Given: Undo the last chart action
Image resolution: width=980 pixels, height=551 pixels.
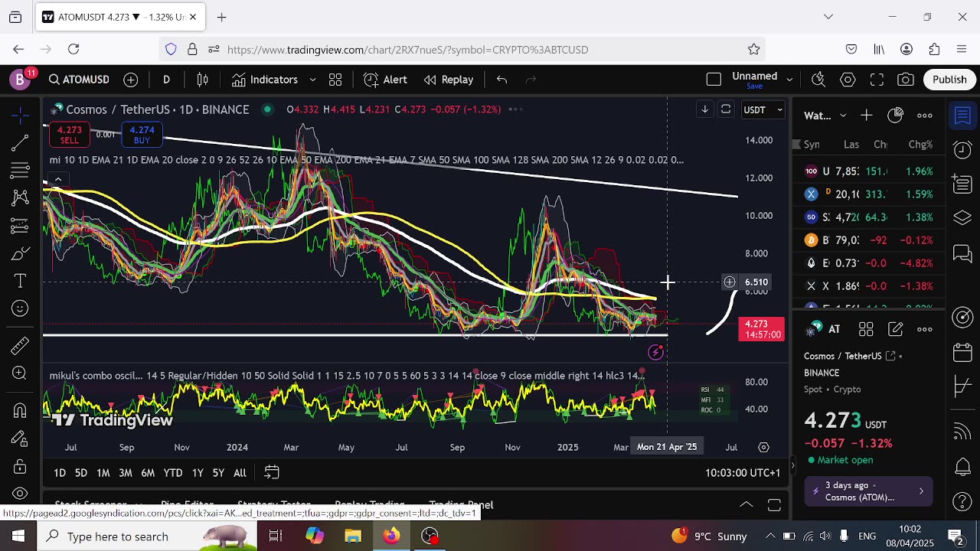Looking at the screenshot, I should coord(501,80).
